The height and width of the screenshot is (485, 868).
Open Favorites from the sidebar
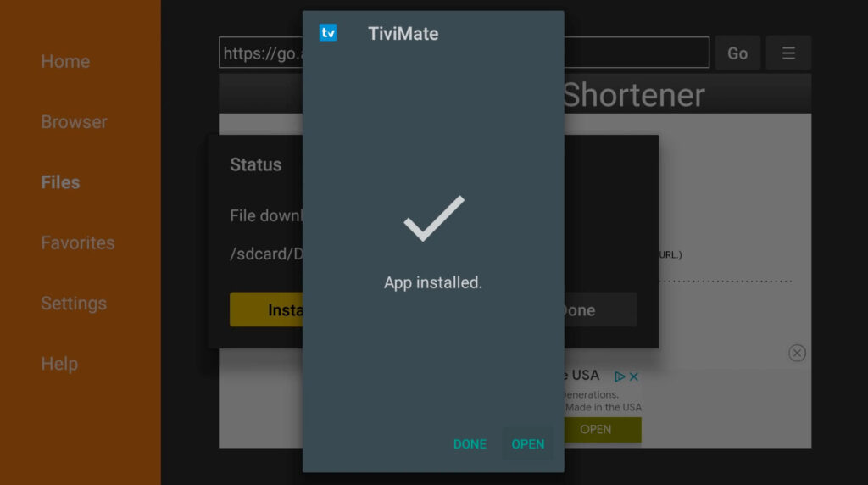click(78, 242)
